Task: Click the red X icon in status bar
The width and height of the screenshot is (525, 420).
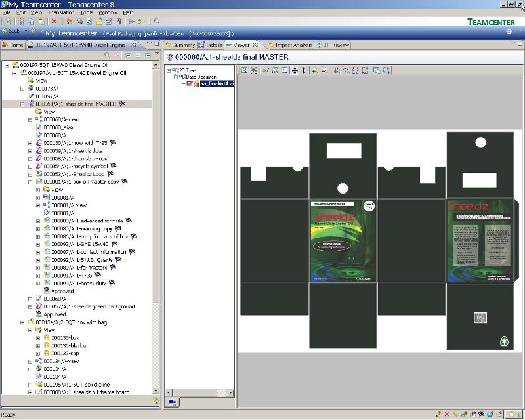Action: tap(447, 415)
